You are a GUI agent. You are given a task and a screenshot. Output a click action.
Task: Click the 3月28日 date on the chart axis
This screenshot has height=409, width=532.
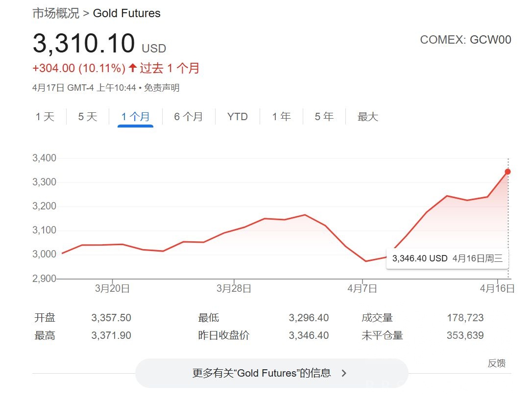click(234, 289)
